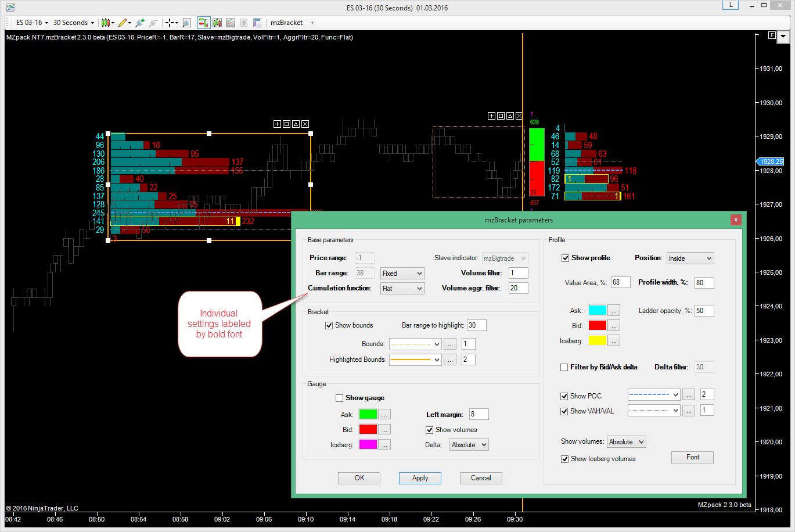Open the Bounds line style dropdown
Image resolution: width=795 pixels, height=532 pixels.
point(415,344)
